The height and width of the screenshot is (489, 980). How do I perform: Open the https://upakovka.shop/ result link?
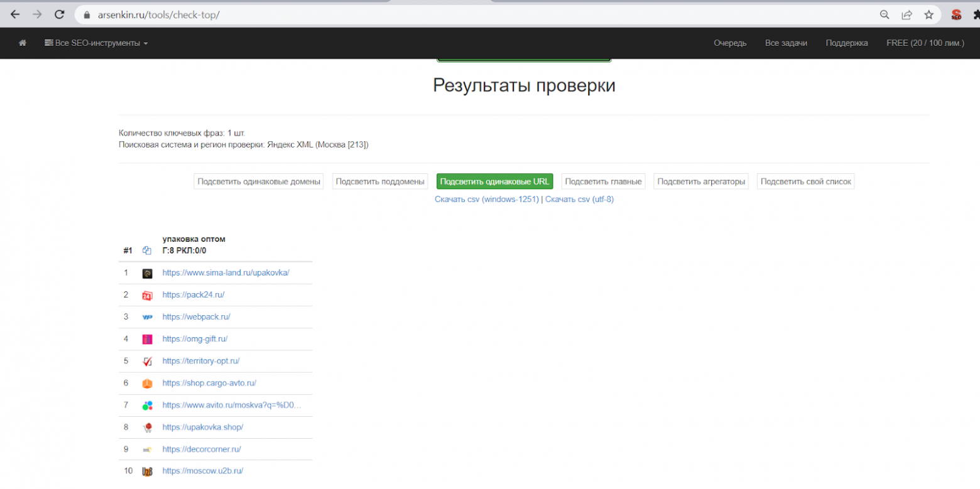[203, 427]
